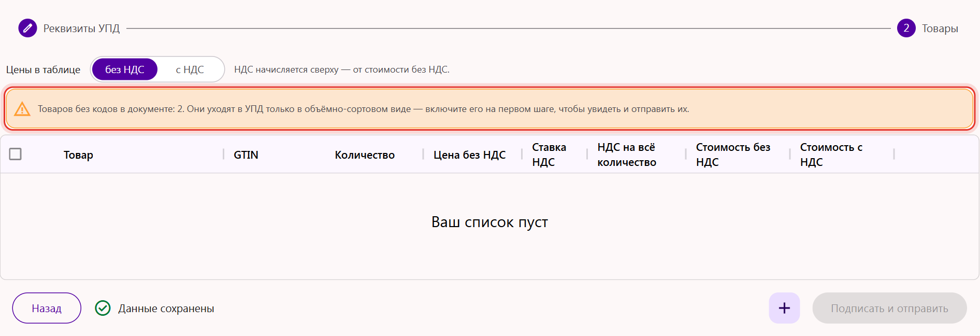Tick the select-all checkbox in table header
This screenshot has width=980, height=336.
(x=16, y=154)
